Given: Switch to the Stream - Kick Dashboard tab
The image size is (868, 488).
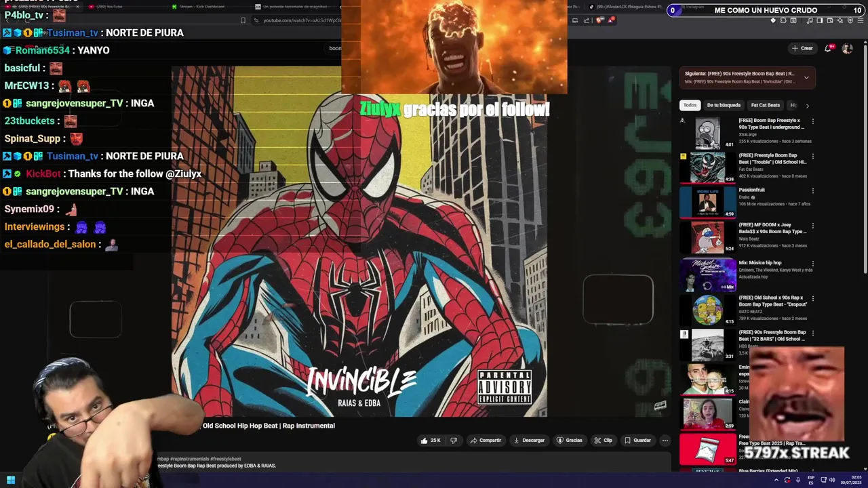Looking at the screenshot, I should click(203, 7).
